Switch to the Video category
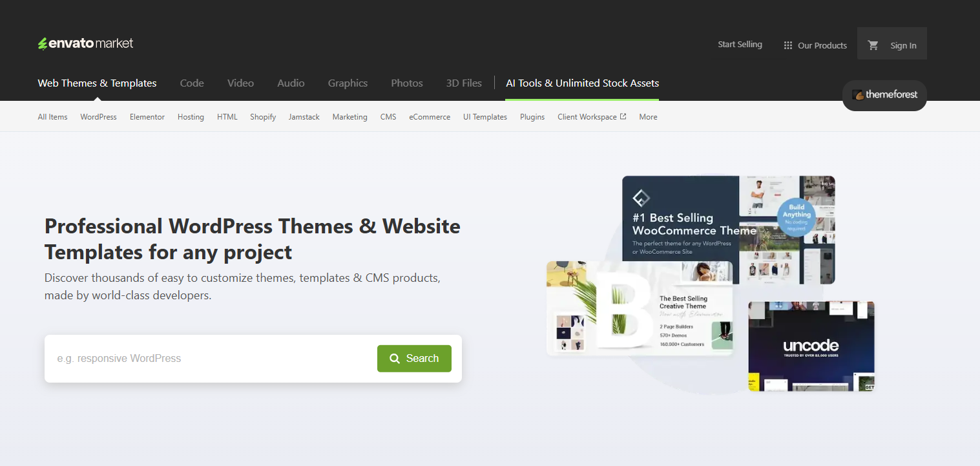The height and width of the screenshot is (466, 980). (240, 83)
